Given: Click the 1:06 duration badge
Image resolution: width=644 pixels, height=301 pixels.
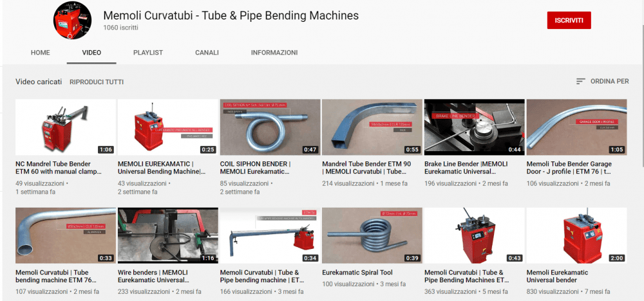Looking at the screenshot, I should coord(106,150).
